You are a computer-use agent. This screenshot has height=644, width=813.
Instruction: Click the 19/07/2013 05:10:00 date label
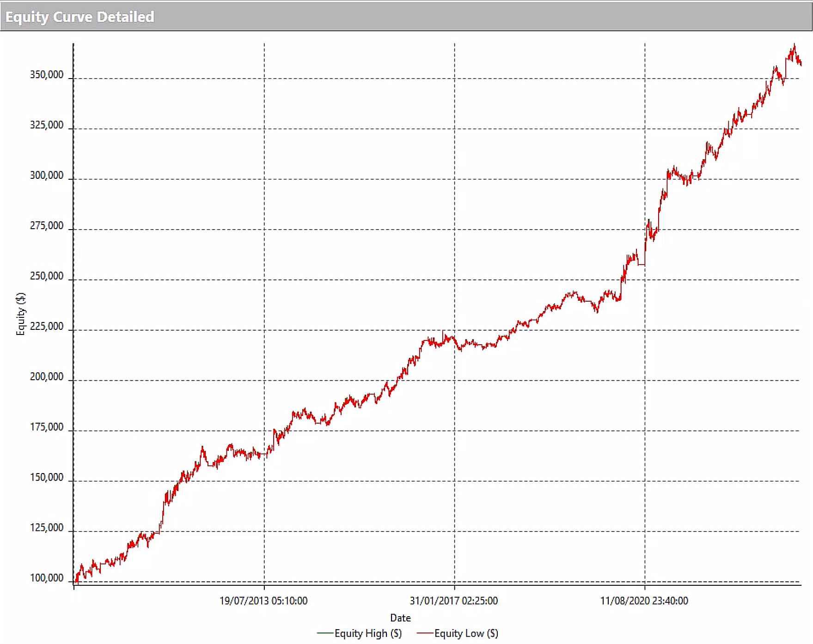pos(263,601)
